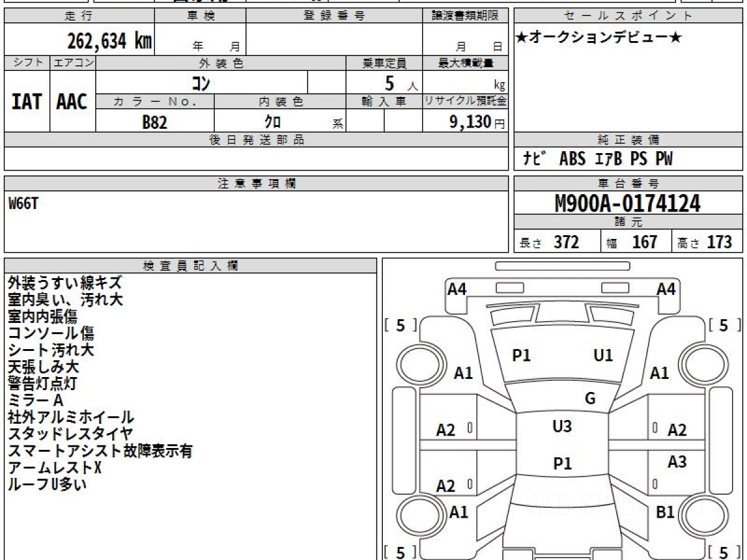This screenshot has height=560, width=747.
Task: Click the A3 mark on the car diagram
Action: (677, 462)
